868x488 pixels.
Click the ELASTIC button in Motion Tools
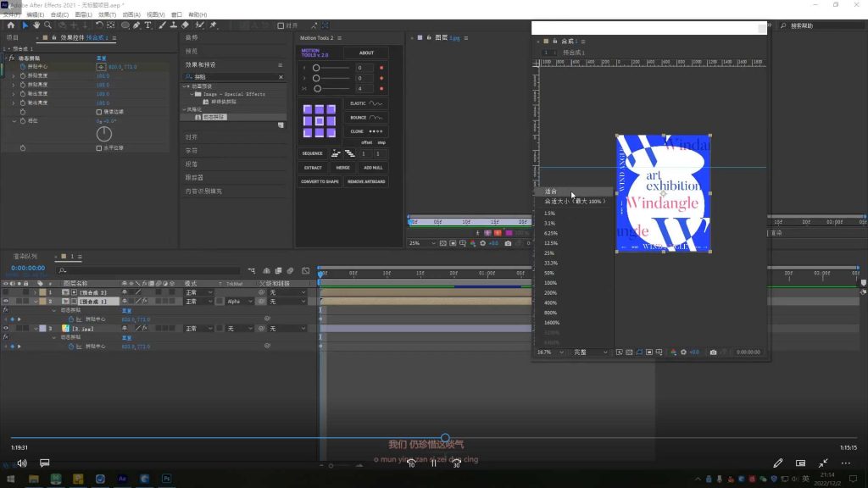pos(366,103)
